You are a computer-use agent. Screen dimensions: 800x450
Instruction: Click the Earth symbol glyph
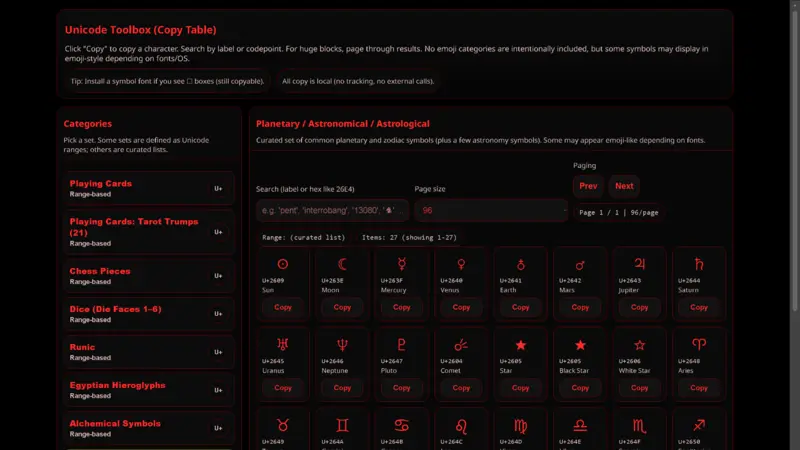point(520,264)
